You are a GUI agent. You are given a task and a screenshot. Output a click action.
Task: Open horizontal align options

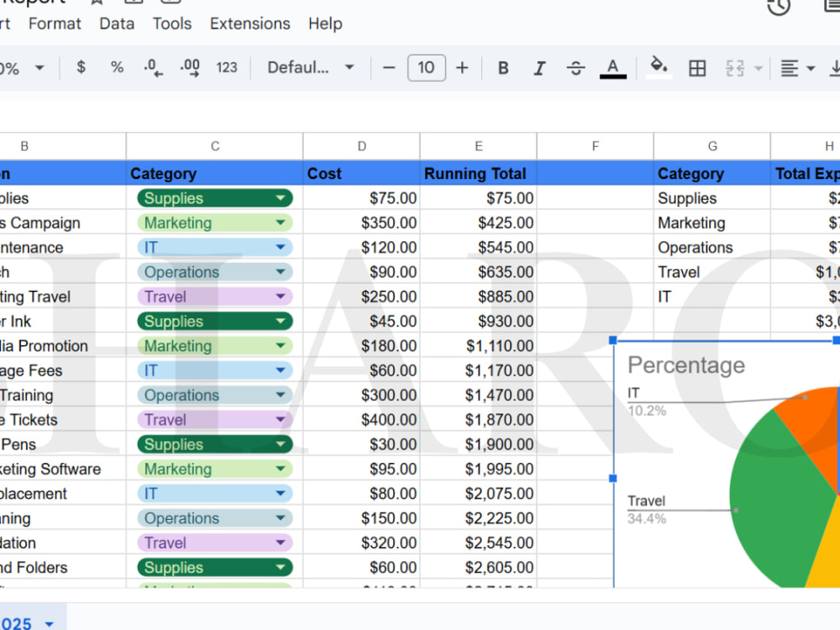pos(797,68)
